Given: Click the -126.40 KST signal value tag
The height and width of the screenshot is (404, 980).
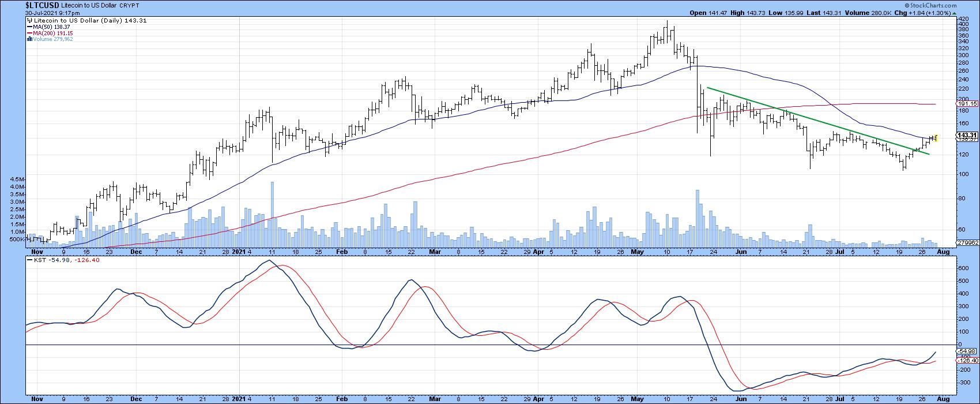Looking at the screenshot, I should 965,361.
